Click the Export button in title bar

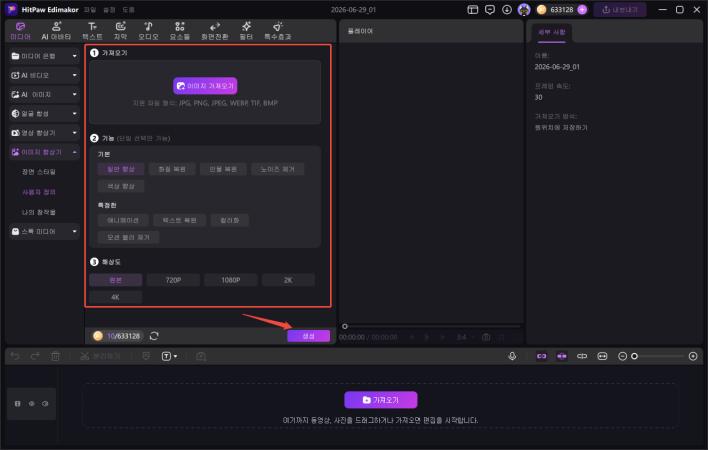pos(620,9)
